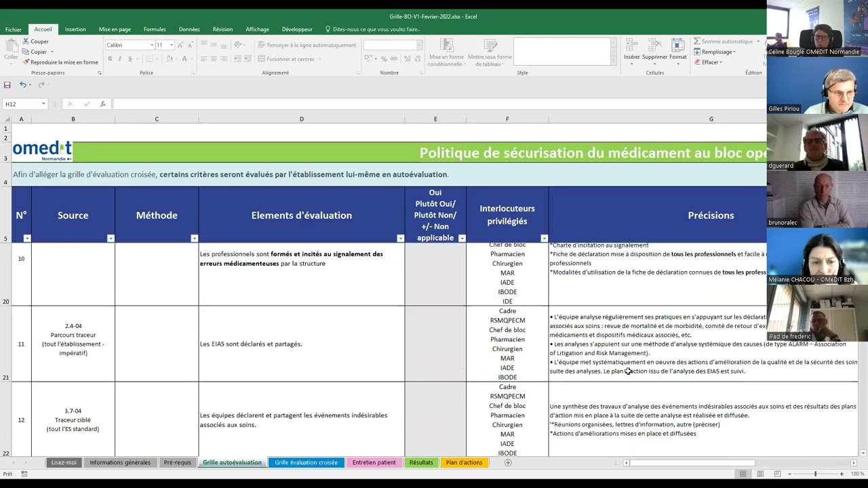Click the Fusionner et centrer button
This screenshot has height=488, width=868.
tap(290, 59)
